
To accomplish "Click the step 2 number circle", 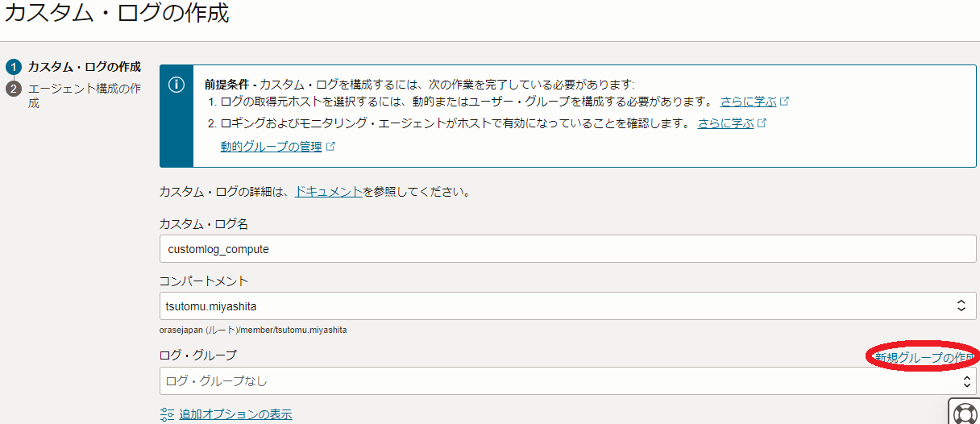I will pos(13,89).
